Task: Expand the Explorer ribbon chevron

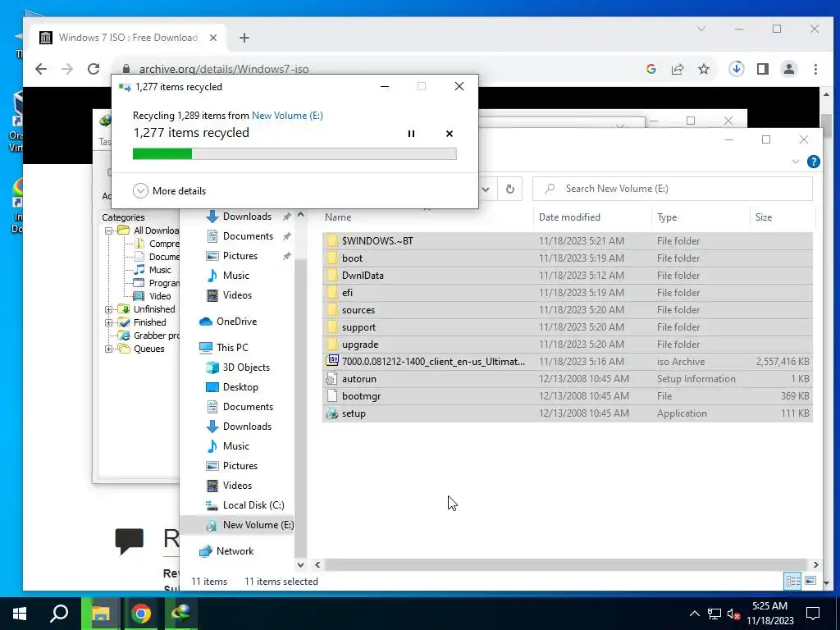Action: [x=796, y=162]
